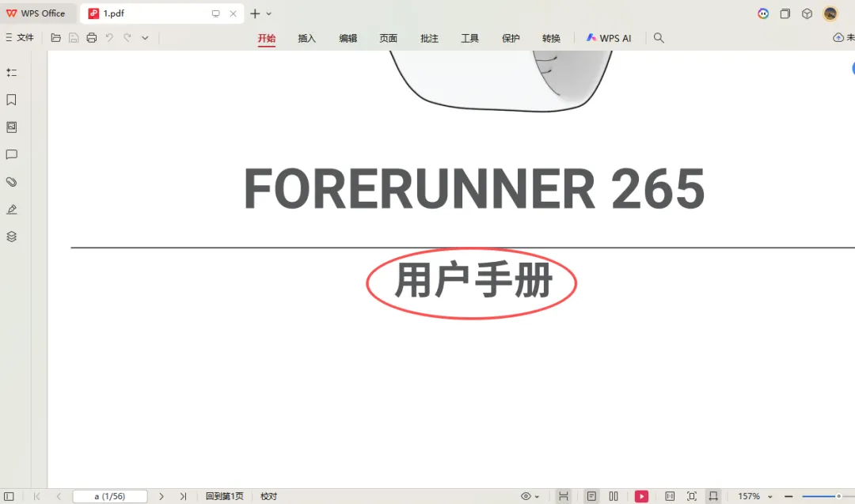Switch to the 插入 tab
855x504 pixels.
point(307,38)
